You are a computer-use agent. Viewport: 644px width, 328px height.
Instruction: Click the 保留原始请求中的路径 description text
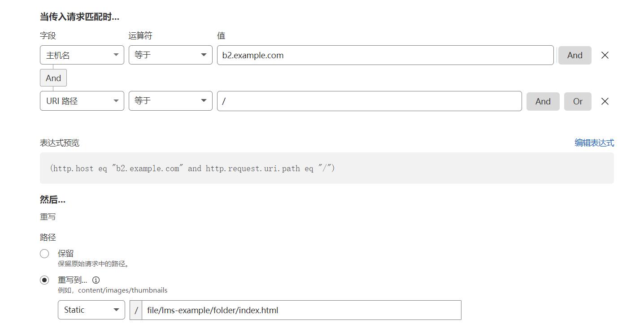point(95,264)
